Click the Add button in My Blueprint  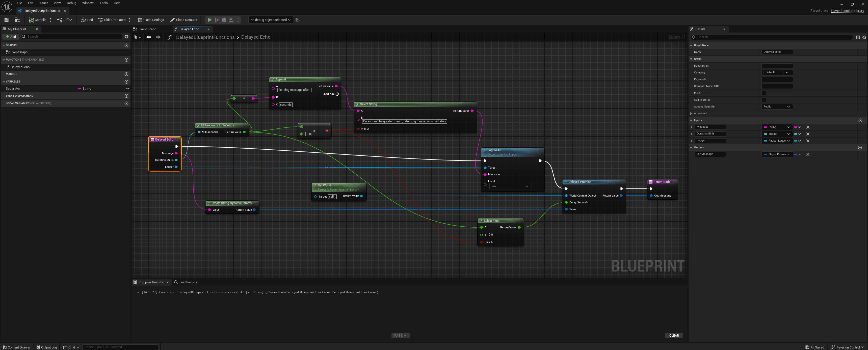[11, 37]
